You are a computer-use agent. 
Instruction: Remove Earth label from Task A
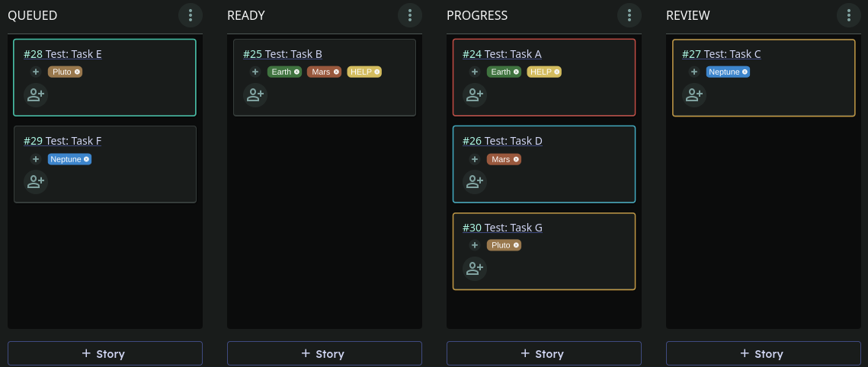[517, 72]
